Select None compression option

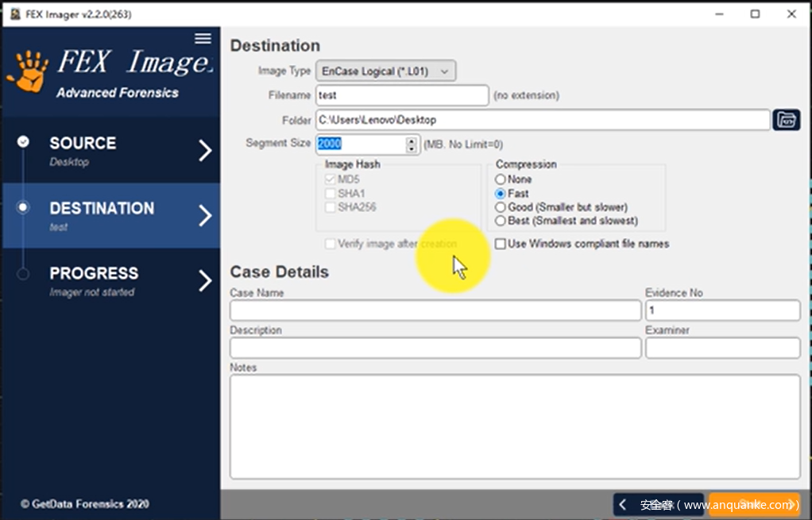pos(501,179)
